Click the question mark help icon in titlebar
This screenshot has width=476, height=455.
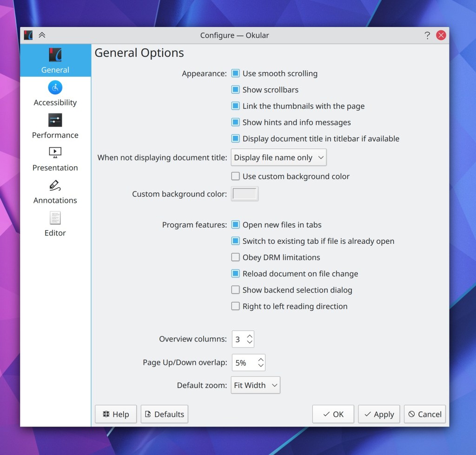[x=427, y=35]
